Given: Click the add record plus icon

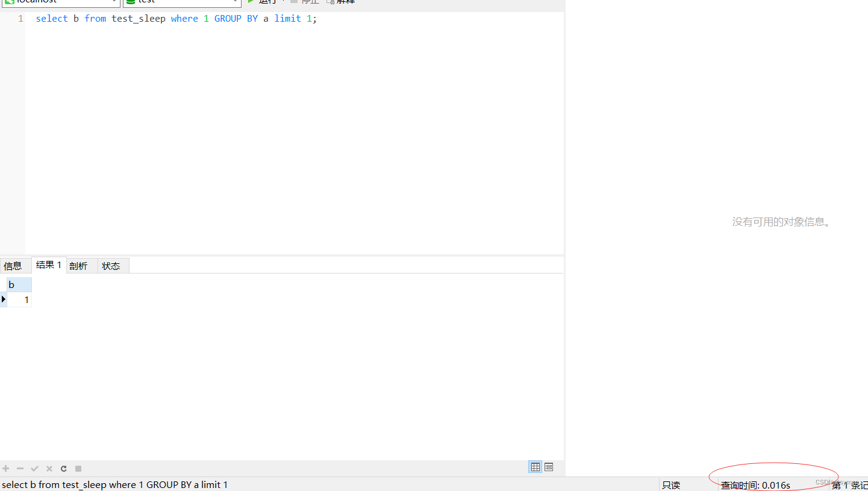Looking at the screenshot, I should coord(6,469).
